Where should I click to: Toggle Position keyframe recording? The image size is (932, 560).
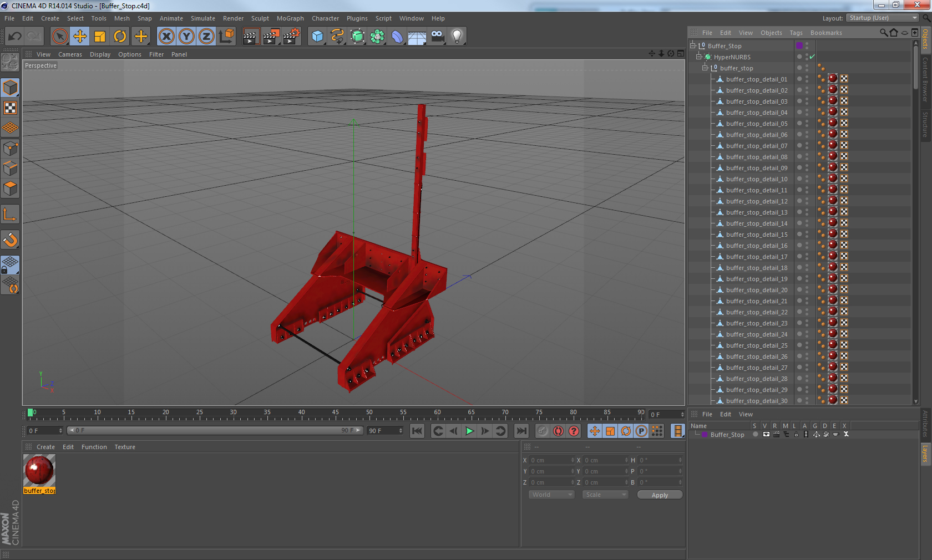tap(595, 431)
